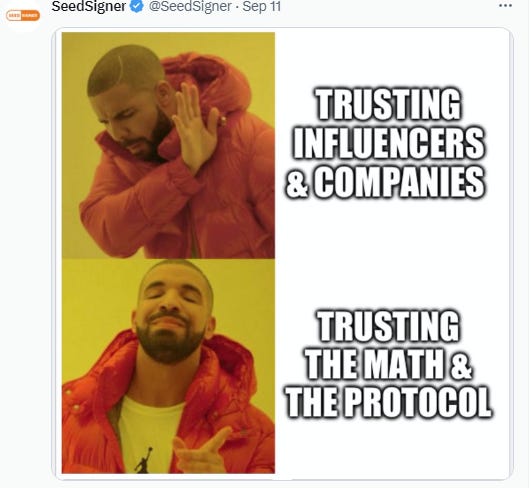Select the bottom Drake approving panel

[168, 366]
